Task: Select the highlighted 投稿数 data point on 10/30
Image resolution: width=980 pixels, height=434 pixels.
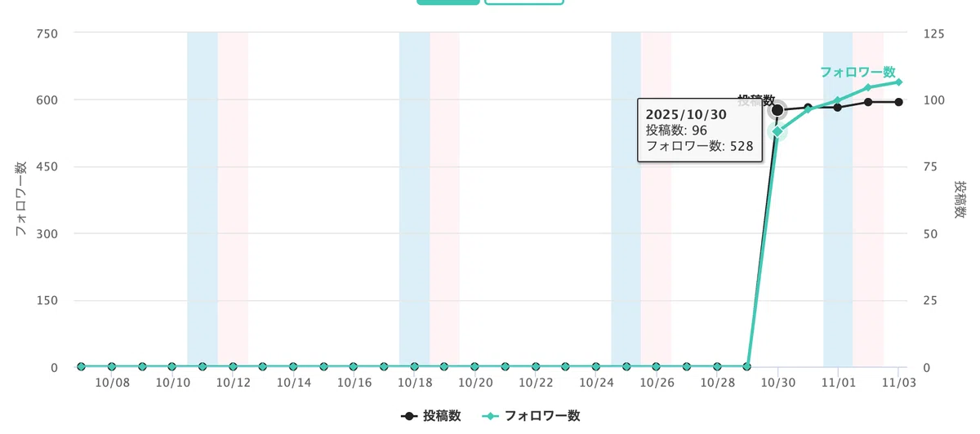Action: click(x=777, y=110)
